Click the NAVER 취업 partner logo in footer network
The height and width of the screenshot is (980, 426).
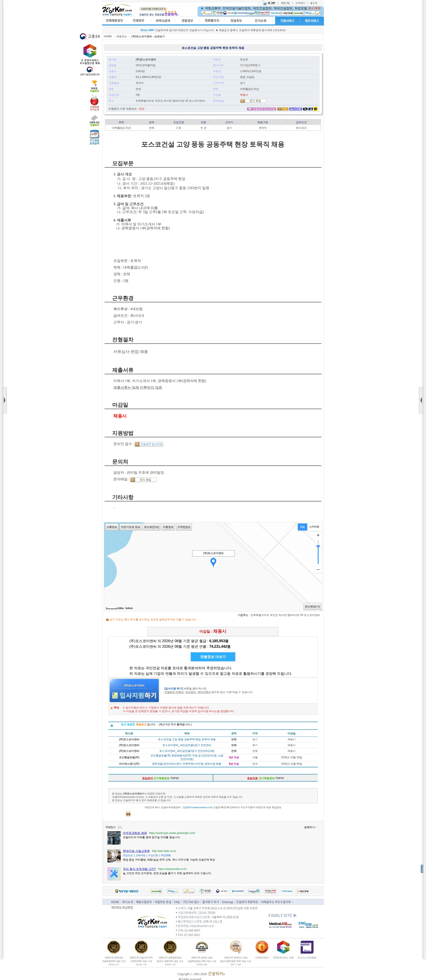156,891
